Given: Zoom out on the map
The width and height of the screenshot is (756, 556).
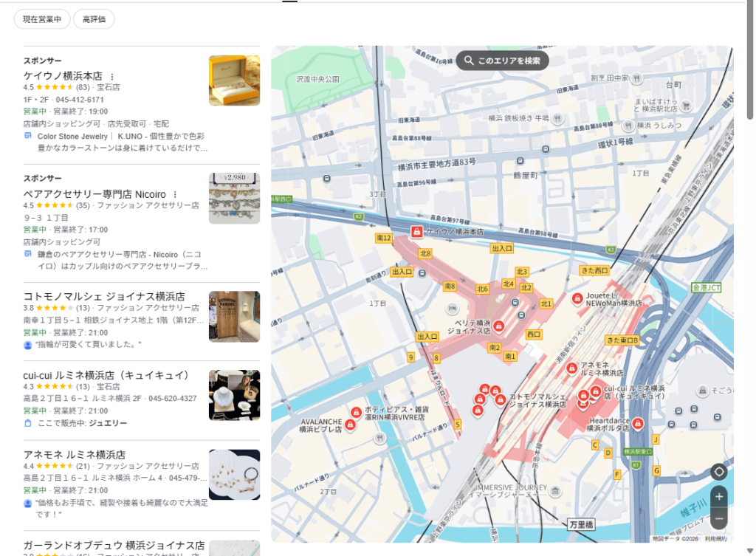Looking at the screenshot, I should 719,519.
